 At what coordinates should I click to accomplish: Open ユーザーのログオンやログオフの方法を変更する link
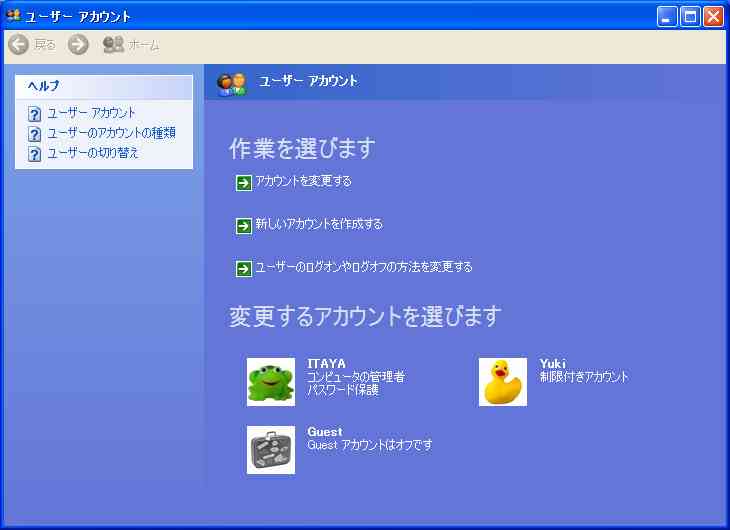coord(364,267)
